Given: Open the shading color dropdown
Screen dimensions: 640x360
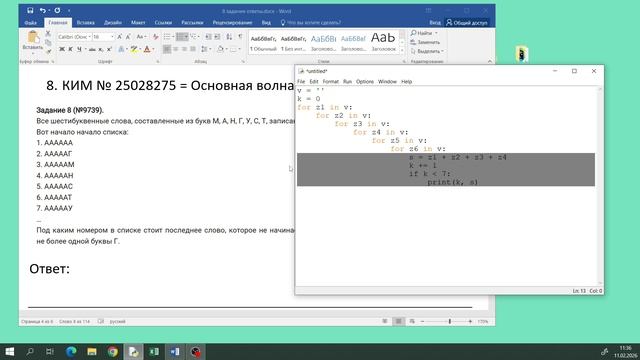Looking at the screenshot, I should (226, 49).
